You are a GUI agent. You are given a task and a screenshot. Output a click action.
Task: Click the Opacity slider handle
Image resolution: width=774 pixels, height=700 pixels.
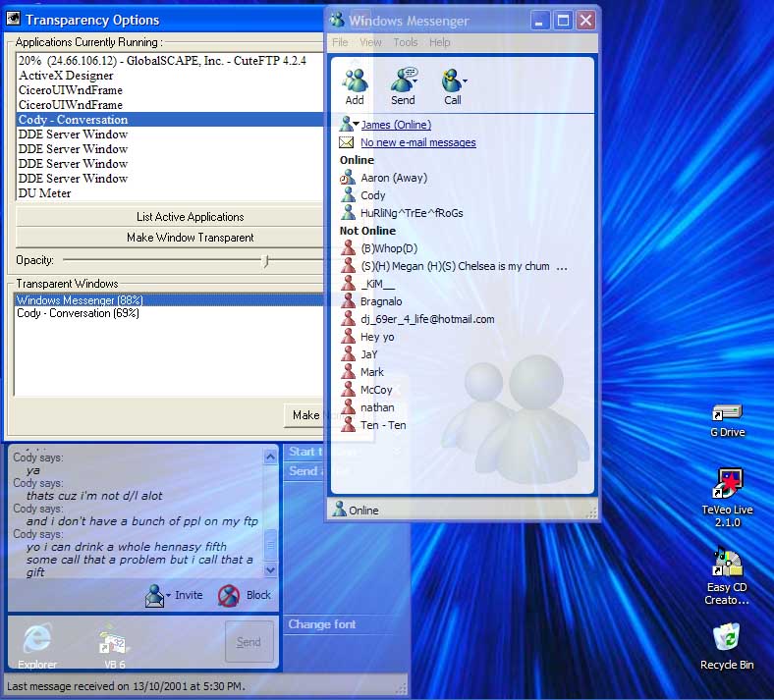point(265,260)
